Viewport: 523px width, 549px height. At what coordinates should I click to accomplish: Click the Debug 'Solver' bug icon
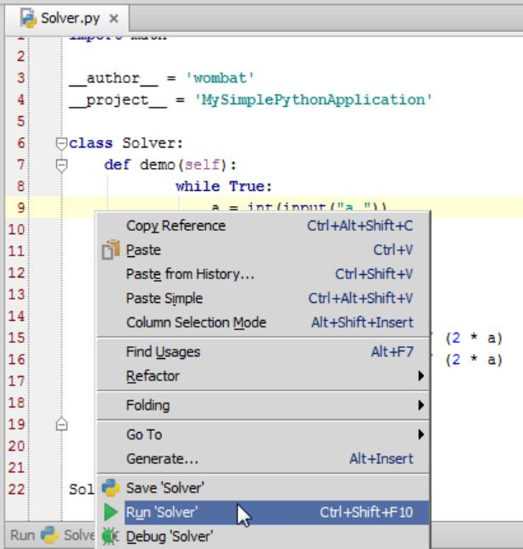coord(111,536)
